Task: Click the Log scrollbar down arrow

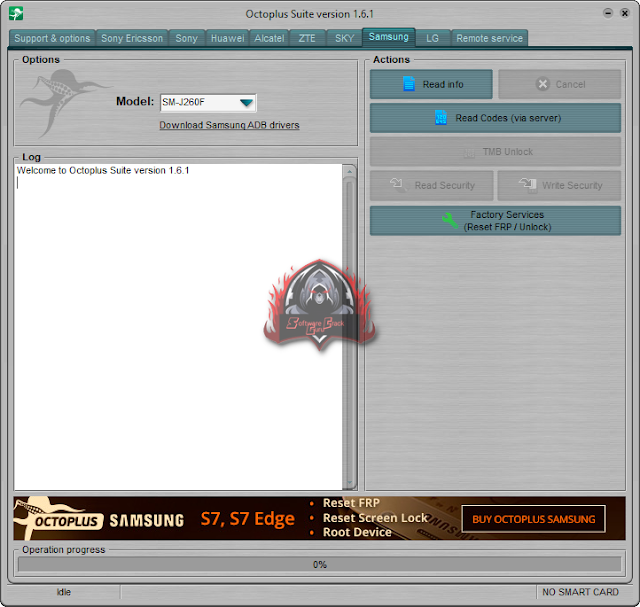Action: [x=349, y=483]
